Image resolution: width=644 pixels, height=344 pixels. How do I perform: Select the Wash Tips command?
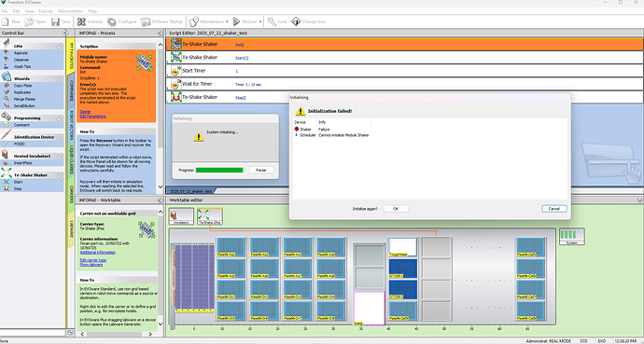tap(22, 66)
